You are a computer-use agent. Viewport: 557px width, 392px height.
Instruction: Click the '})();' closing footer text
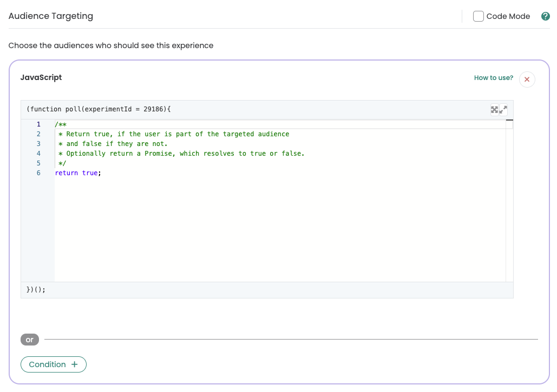pos(36,289)
